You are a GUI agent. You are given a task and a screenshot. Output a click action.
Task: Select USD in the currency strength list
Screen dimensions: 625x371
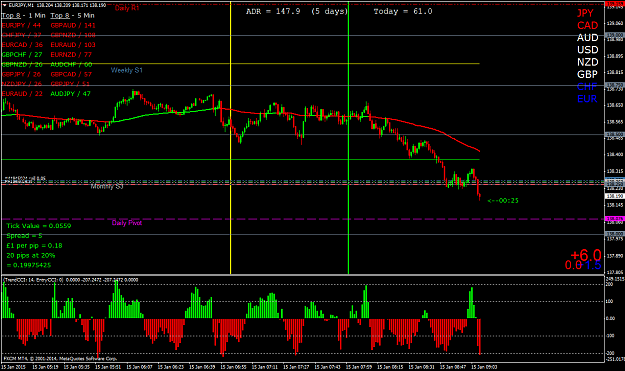pos(588,50)
